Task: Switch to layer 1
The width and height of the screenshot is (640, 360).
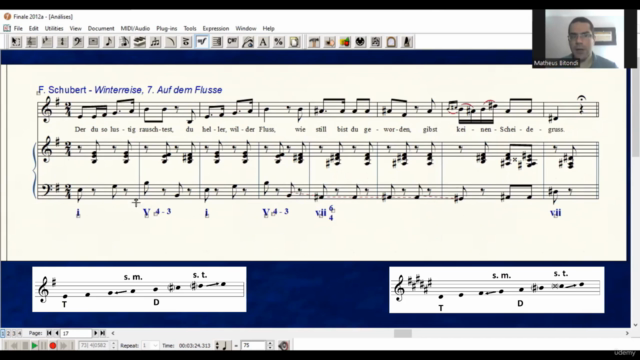Action: (x=3, y=333)
